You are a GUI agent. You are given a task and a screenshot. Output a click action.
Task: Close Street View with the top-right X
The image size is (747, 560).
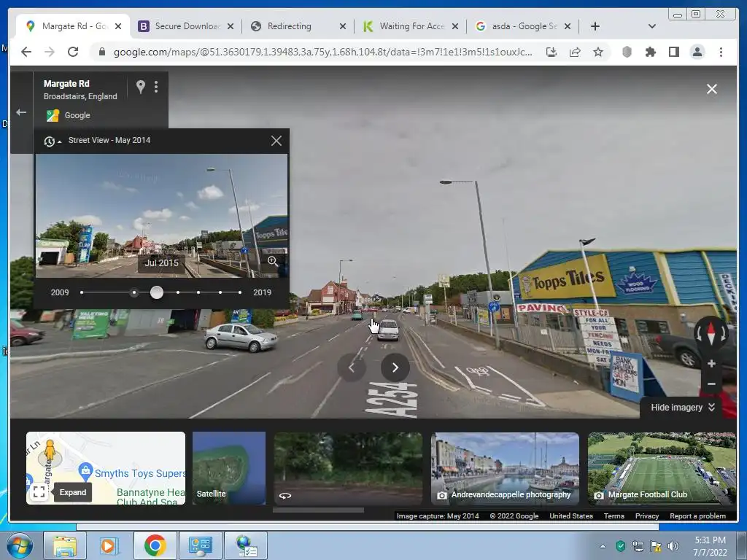point(712,89)
